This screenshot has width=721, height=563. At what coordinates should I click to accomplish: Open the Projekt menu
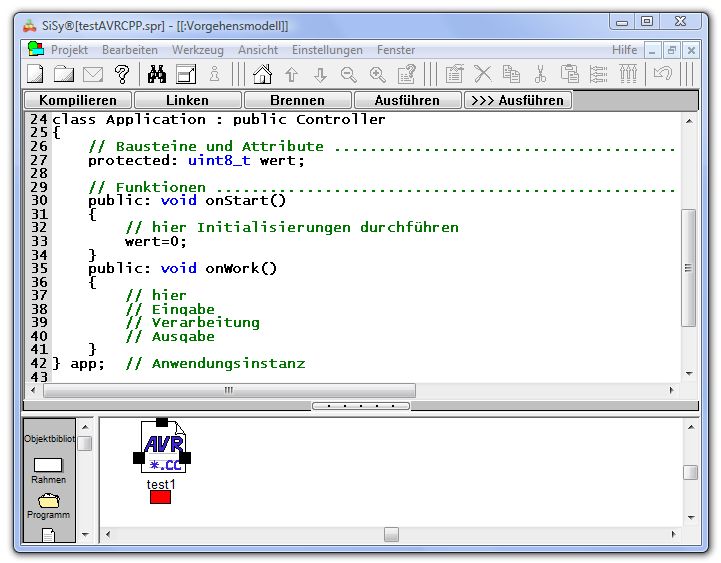tap(69, 49)
